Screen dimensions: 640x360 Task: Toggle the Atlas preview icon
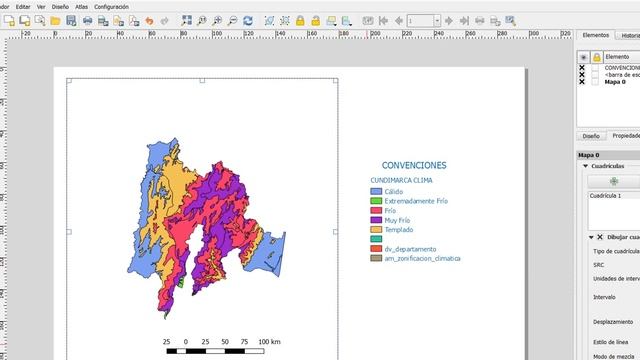point(368,20)
